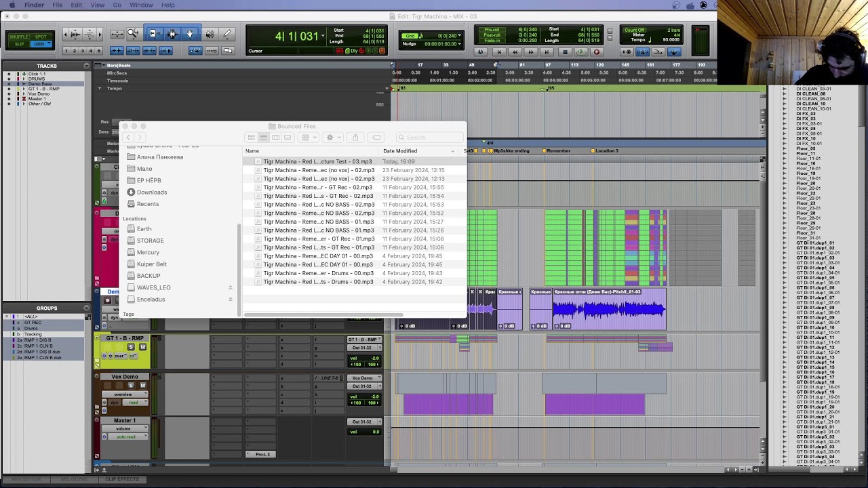Click the Finder search field
Viewport: 868px width, 488px height.
[430, 138]
